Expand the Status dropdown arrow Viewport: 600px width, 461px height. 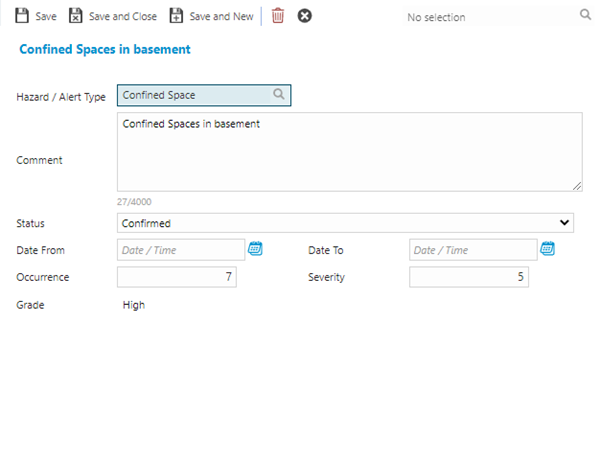pos(565,223)
